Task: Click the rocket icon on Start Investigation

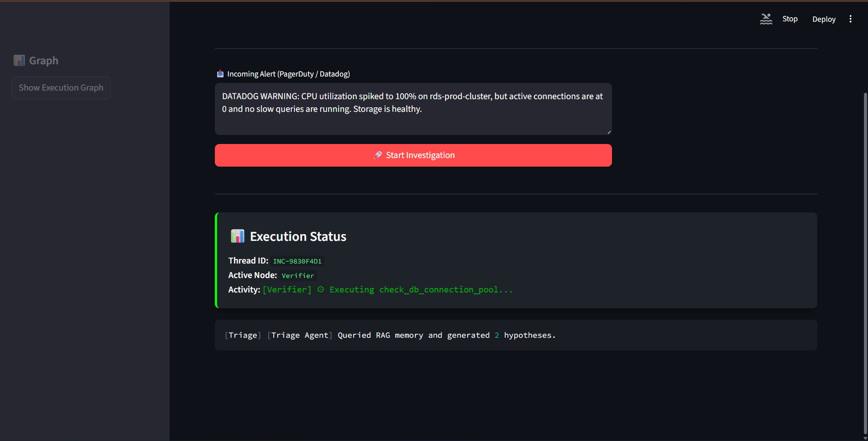Action: [378, 155]
